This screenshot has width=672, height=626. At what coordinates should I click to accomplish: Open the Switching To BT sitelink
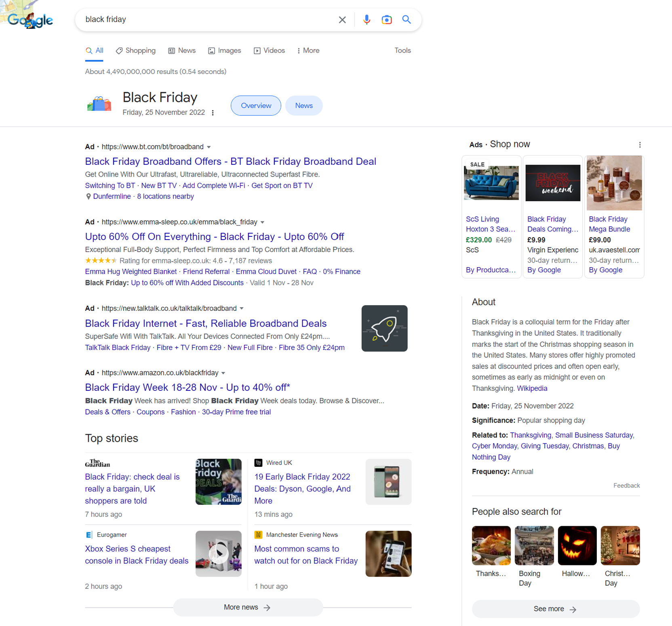(110, 185)
